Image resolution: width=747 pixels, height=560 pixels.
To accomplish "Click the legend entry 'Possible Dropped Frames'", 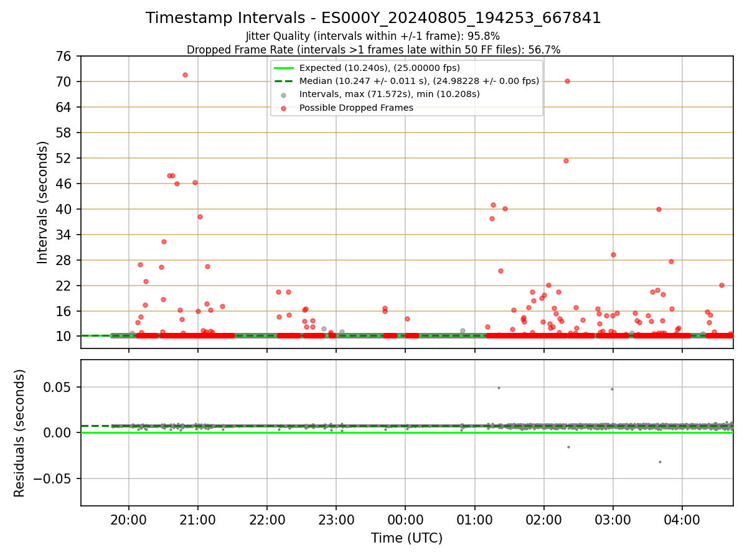I will (x=356, y=108).
